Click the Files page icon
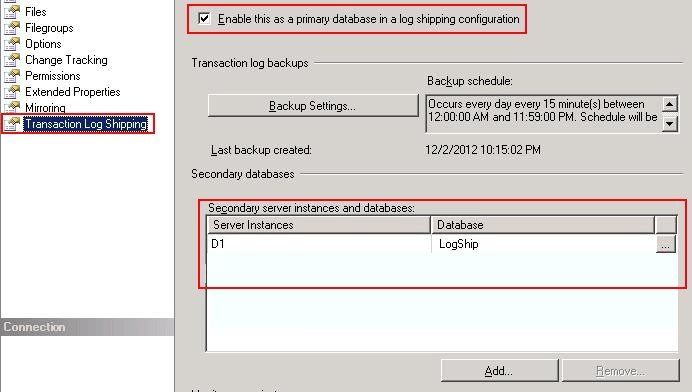 [x=12, y=11]
